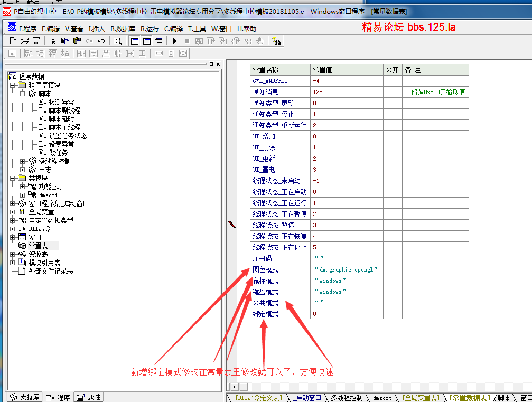Expand the 多线程控制 tree node
Screen dimensions: 532x402
[x=22, y=161]
